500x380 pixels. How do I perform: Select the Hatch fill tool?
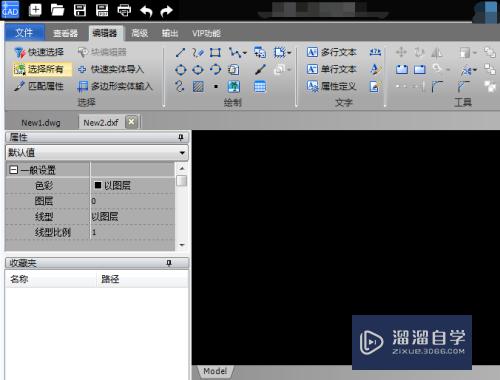click(198, 87)
